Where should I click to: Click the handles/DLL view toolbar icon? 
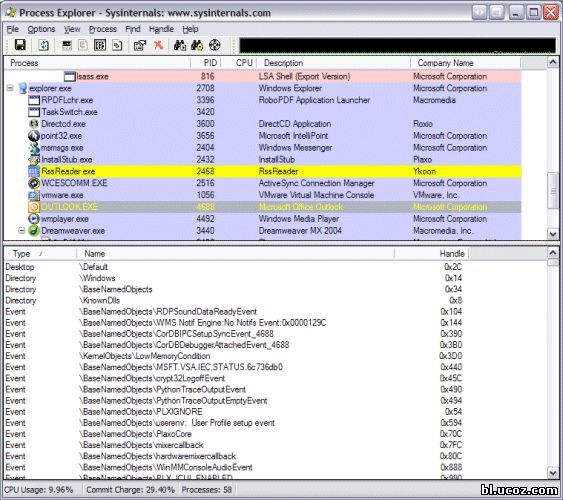coord(117,45)
